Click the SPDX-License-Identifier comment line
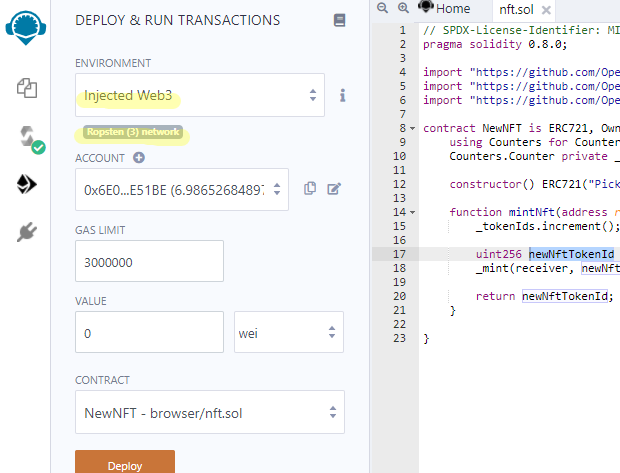This screenshot has width=620, height=473. 521,30
